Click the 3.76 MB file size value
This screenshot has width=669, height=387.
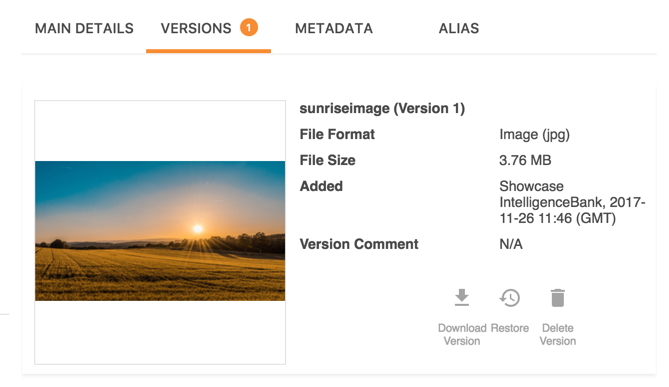(525, 160)
